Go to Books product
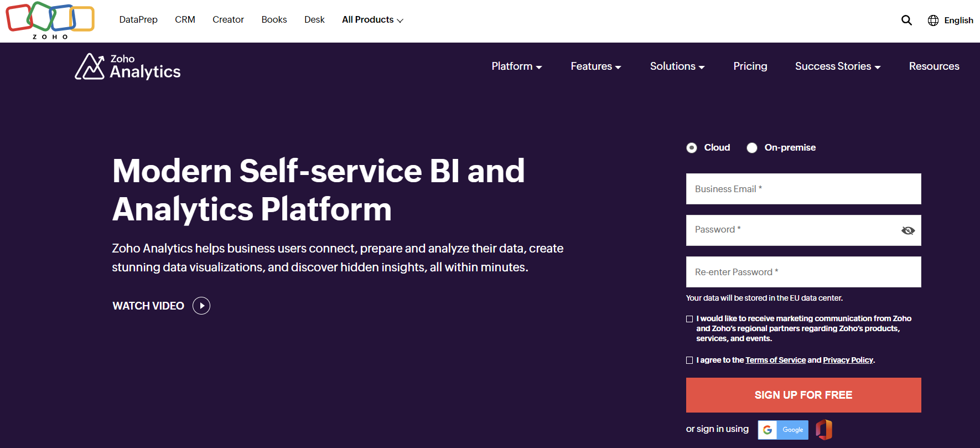This screenshot has height=448, width=980. 274,20
